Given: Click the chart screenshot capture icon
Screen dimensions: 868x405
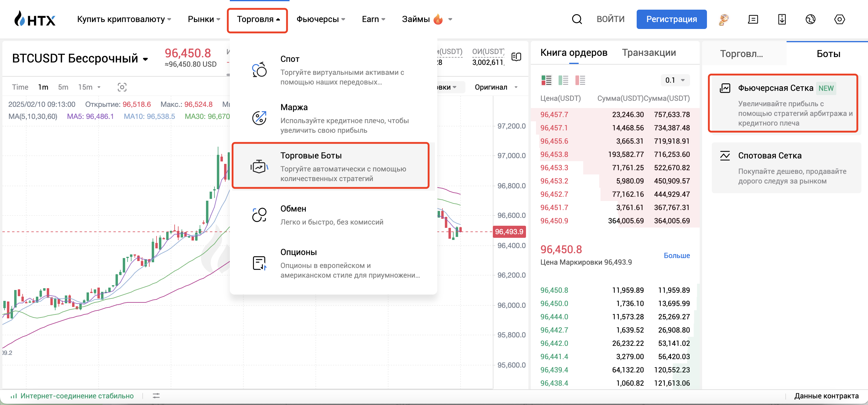Looking at the screenshot, I should [122, 87].
